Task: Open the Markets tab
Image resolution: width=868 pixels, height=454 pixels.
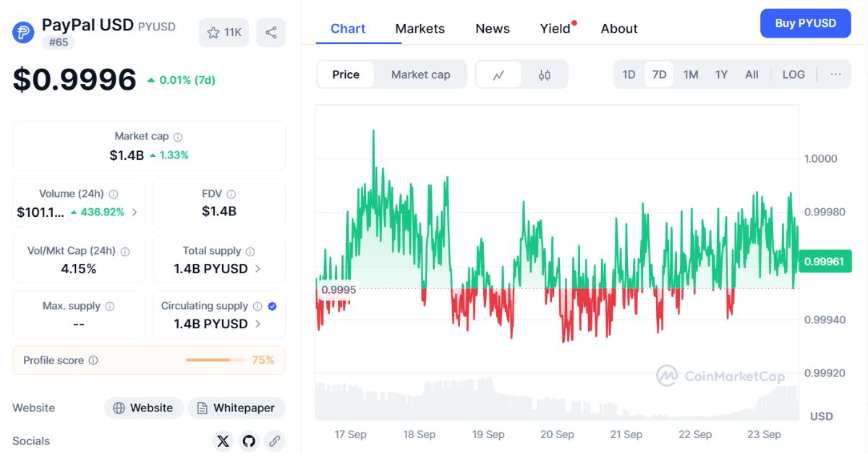Action: (x=420, y=29)
